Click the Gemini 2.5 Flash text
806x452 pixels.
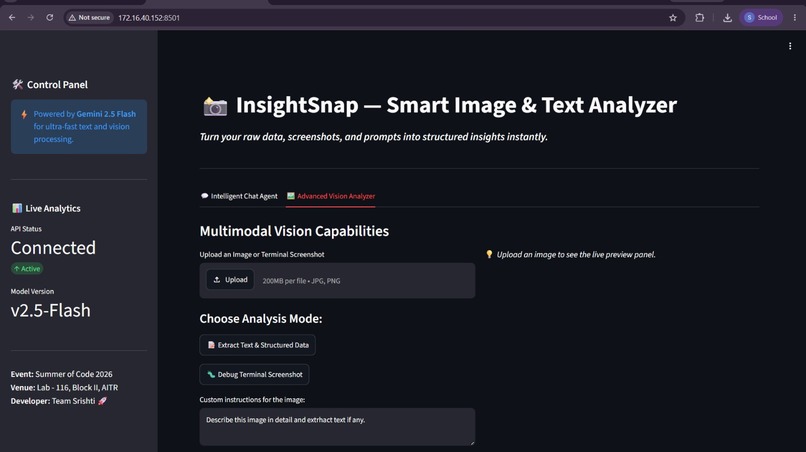click(106, 114)
